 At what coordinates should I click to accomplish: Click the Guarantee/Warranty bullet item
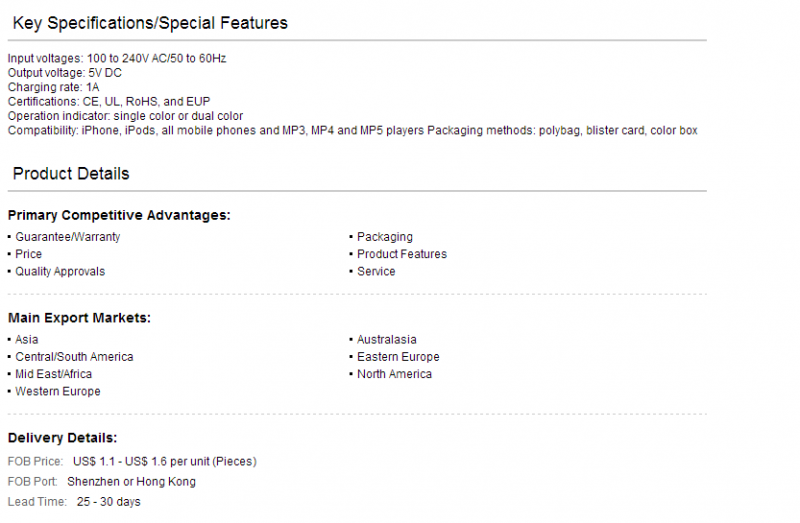(x=67, y=237)
